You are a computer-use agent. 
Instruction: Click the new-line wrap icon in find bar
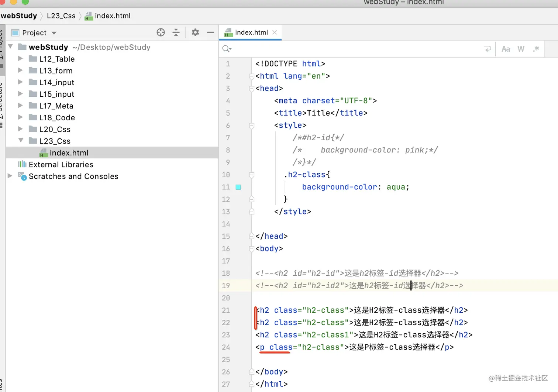pyautogui.click(x=488, y=49)
